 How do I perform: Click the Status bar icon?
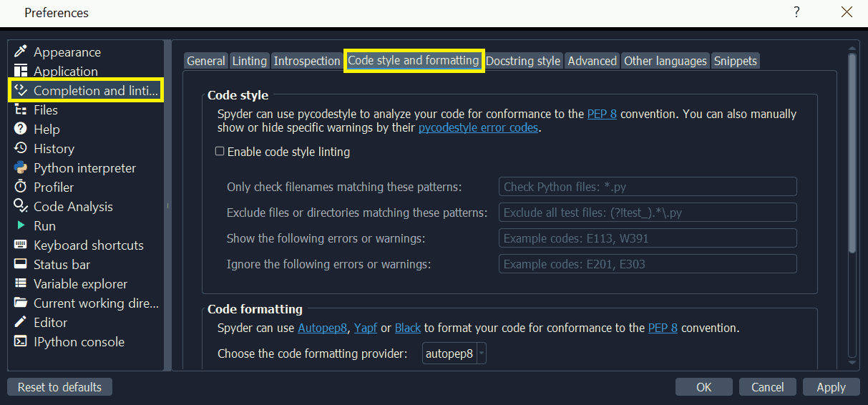click(x=21, y=264)
